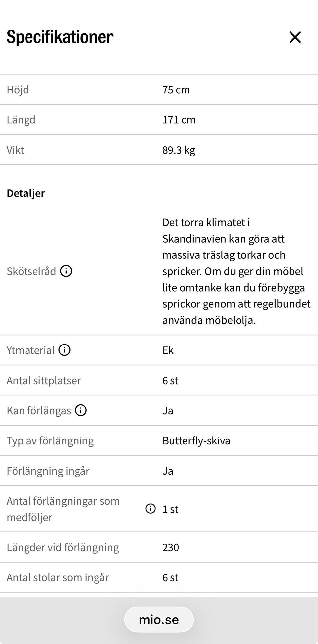Tap the Butterfly-skiva extension type value
The height and width of the screenshot is (644, 318).
(x=196, y=441)
